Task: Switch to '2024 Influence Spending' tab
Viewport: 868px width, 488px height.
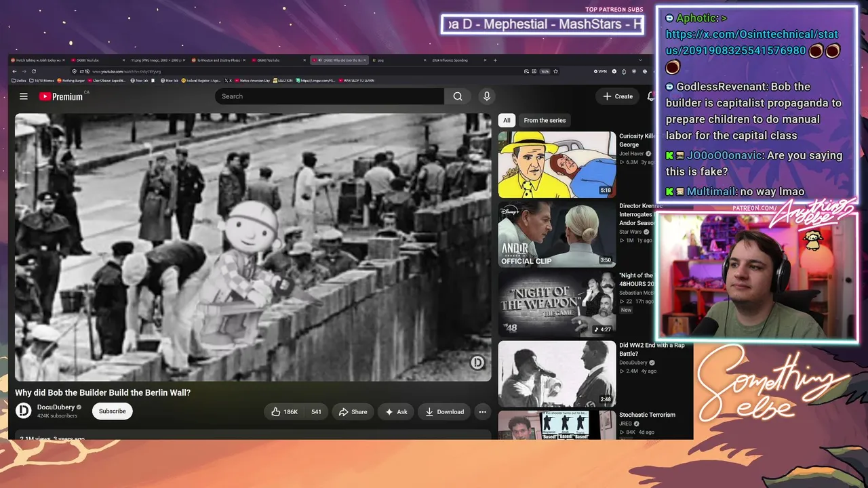Action: (x=458, y=60)
